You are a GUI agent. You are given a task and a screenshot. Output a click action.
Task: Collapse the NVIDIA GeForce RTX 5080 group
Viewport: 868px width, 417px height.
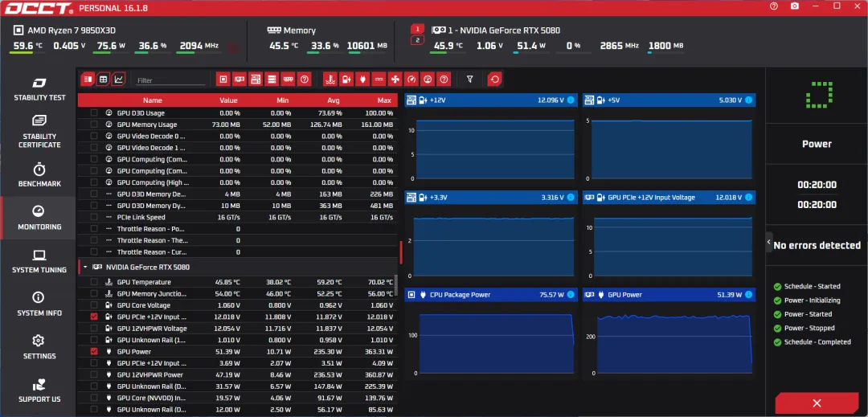pyautogui.click(x=85, y=267)
